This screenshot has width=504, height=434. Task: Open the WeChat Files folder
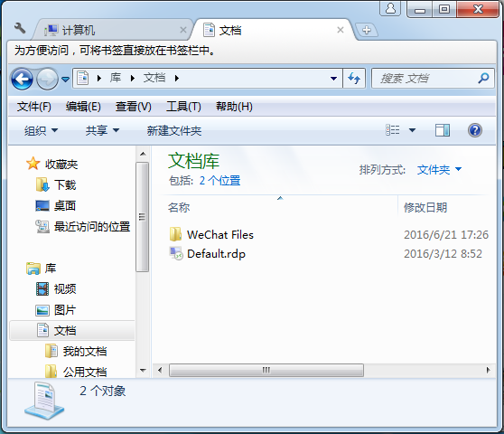(219, 234)
